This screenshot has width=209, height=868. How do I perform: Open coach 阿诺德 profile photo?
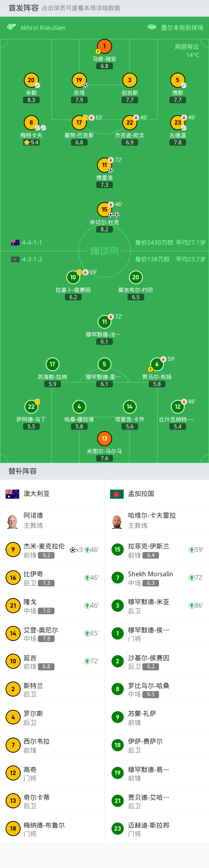point(12,521)
